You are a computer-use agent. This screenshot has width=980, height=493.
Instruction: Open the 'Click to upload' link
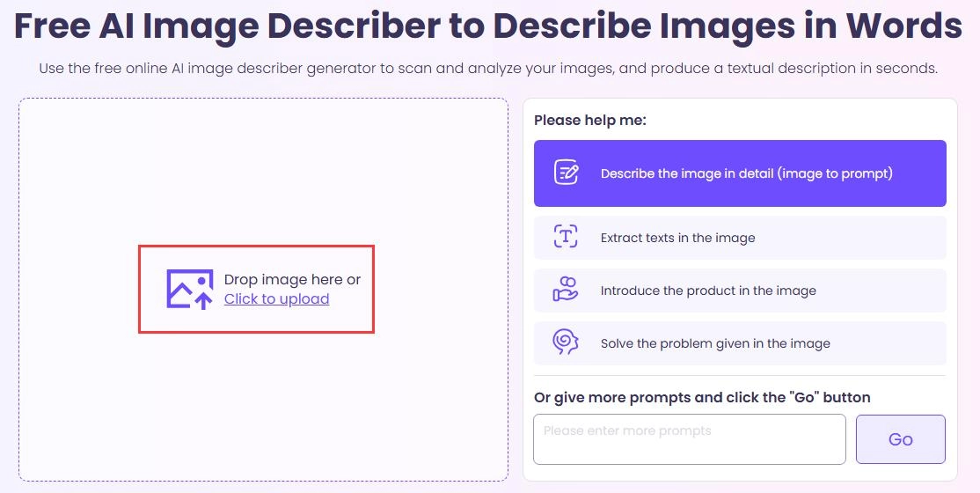276,299
